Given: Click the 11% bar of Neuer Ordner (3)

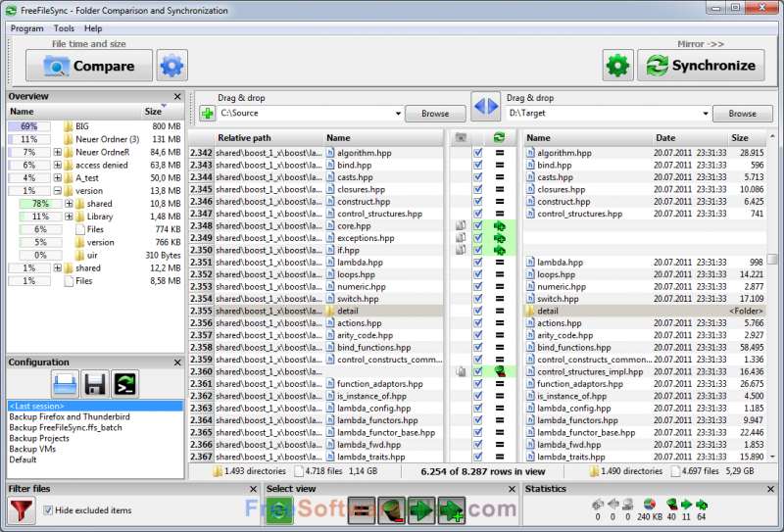Looking at the screenshot, I should [29, 139].
